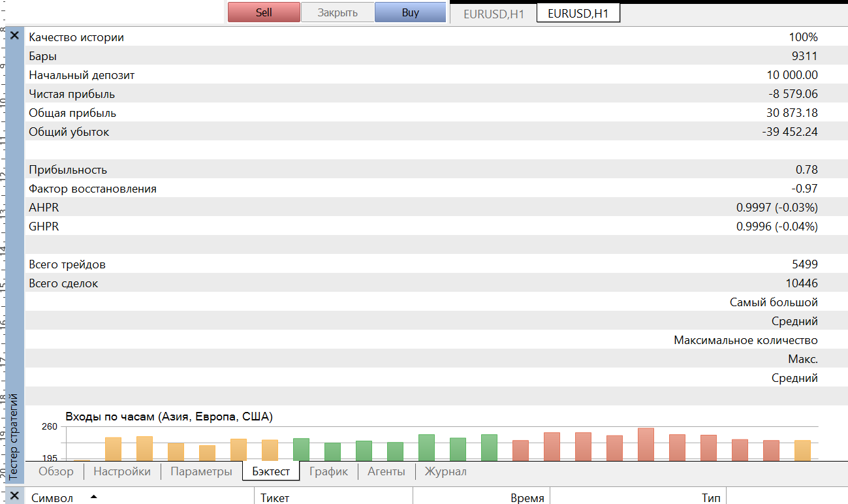Click the 195 axis label on the chart

[x=50, y=458]
